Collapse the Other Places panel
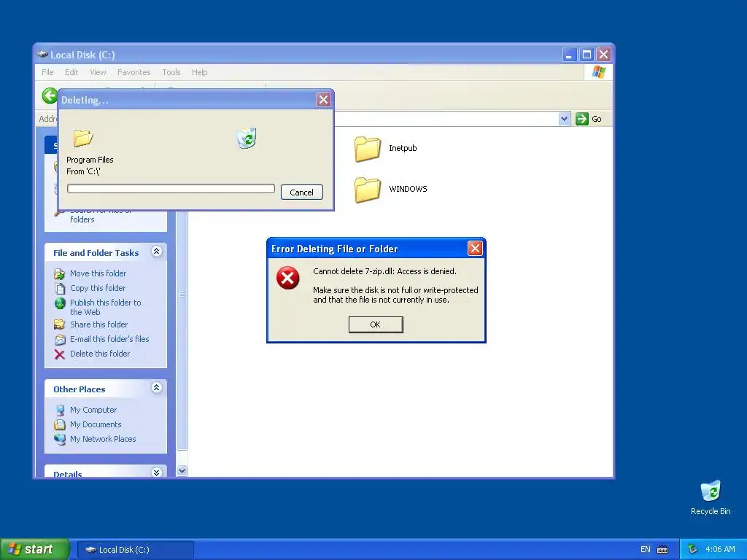 (x=156, y=388)
